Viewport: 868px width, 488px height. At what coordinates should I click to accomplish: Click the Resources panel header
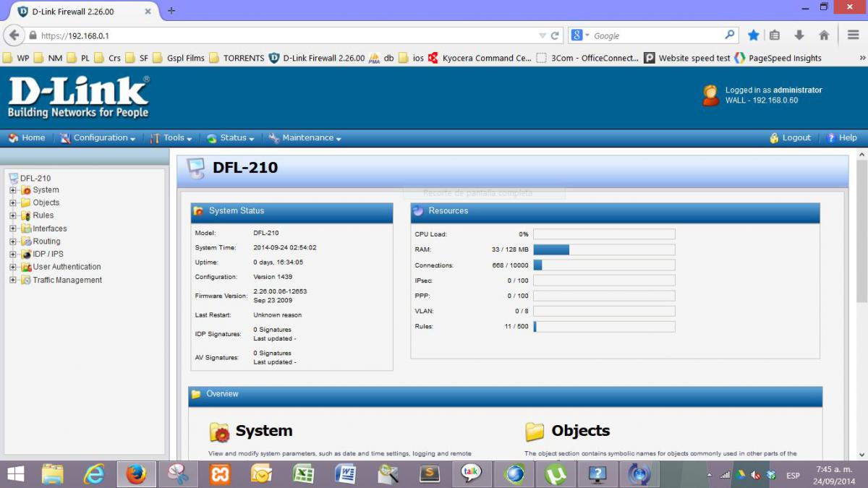click(616, 211)
